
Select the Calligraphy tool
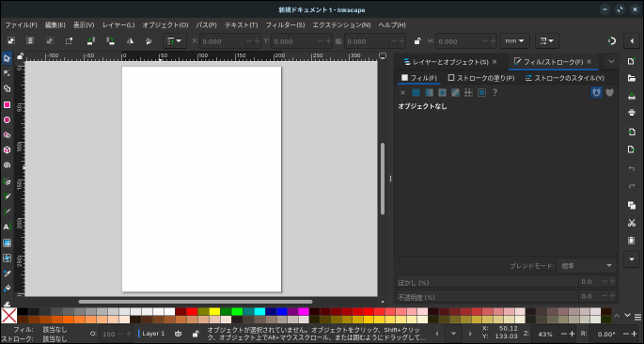tap(7, 211)
